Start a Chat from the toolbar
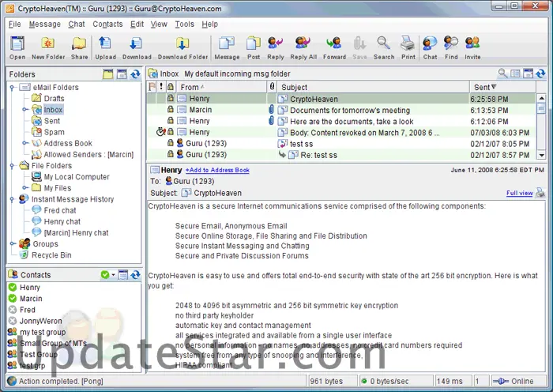This screenshot has height=392, width=553. tap(430, 47)
